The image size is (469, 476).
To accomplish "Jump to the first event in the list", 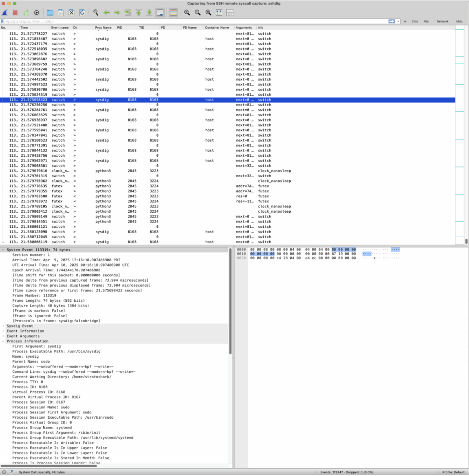I will pos(139,13).
